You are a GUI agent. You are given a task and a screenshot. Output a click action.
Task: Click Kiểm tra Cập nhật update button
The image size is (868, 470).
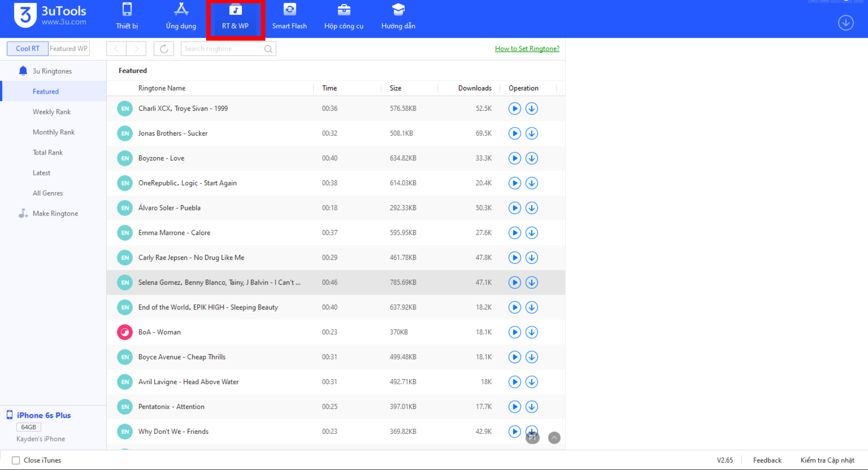coord(827,460)
